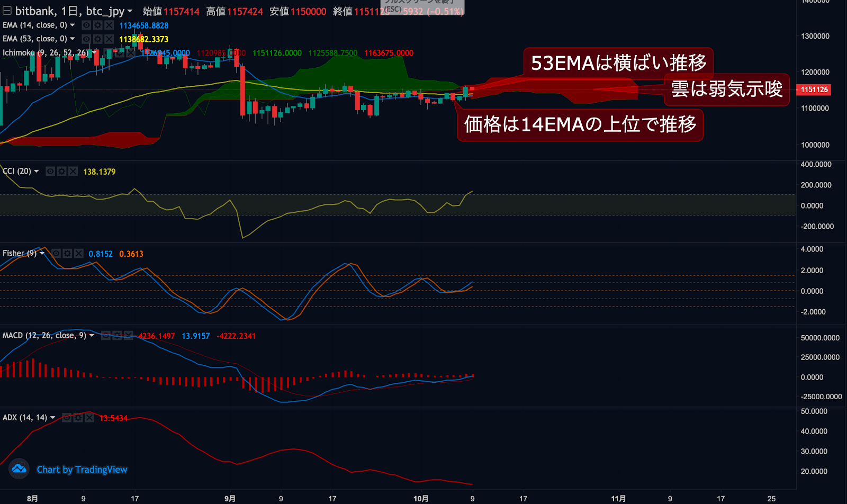The width and height of the screenshot is (847, 504).
Task: Open the Chart by TradingView link
Action: click(x=82, y=470)
